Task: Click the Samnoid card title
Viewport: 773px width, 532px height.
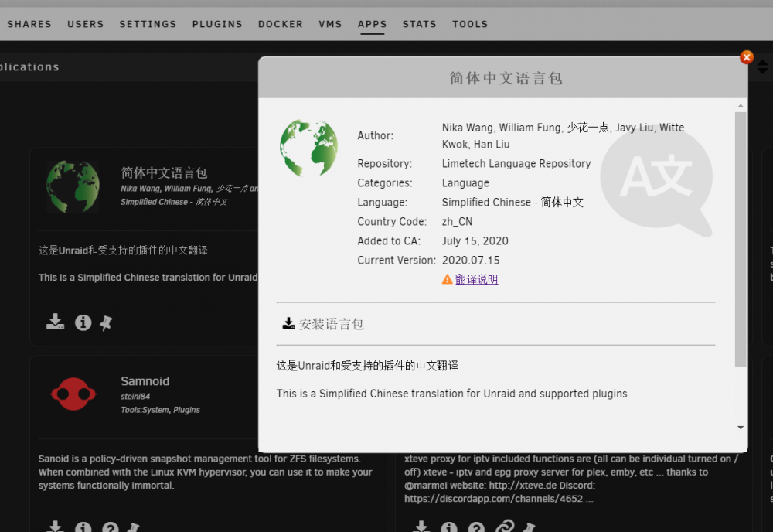Action: (145, 381)
